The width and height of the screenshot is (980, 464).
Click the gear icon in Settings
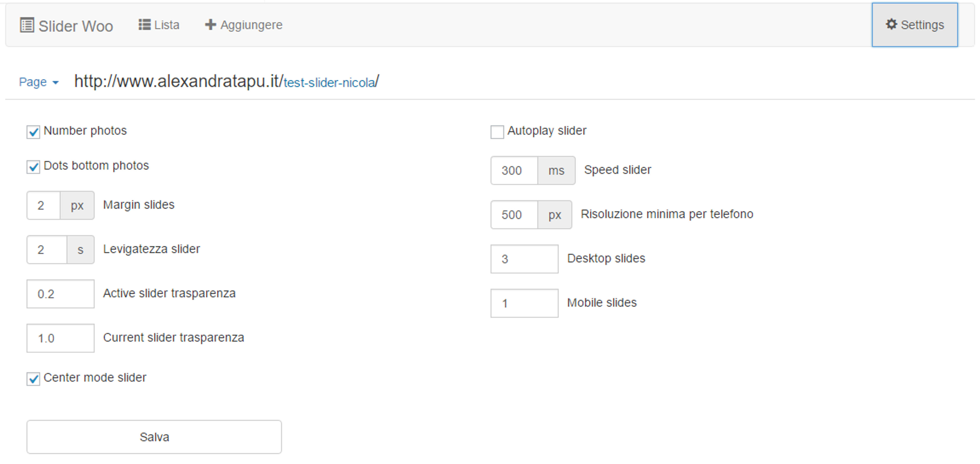click(891, 24)
